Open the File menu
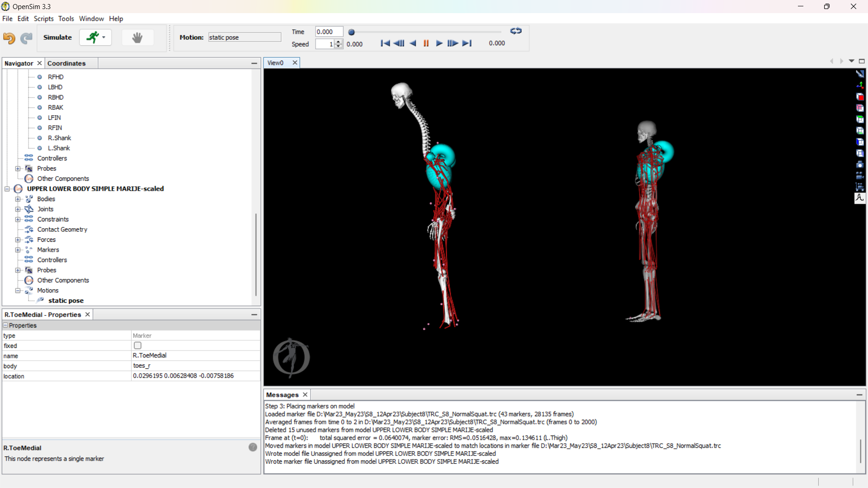This screenshot has height=488, width=868. pos(7,19)
